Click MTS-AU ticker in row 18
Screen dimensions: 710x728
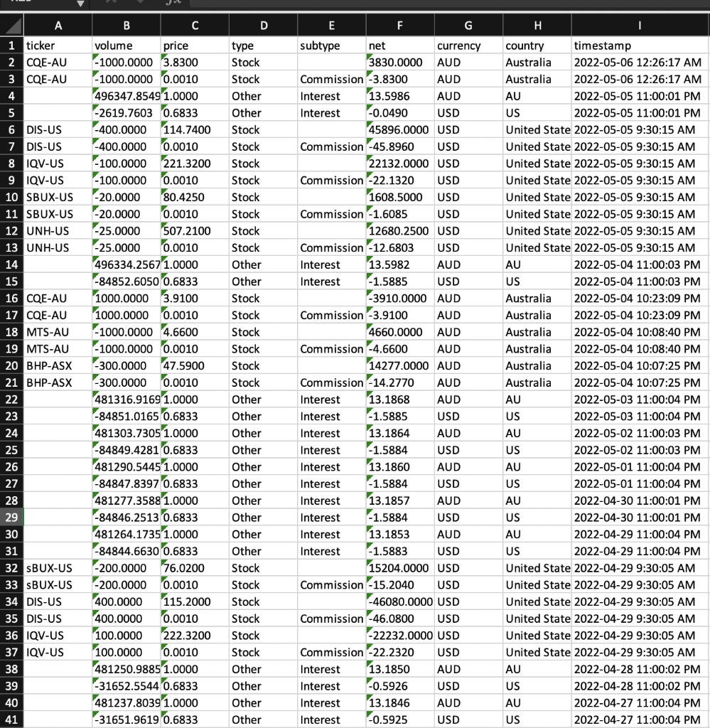click(58, 332)
